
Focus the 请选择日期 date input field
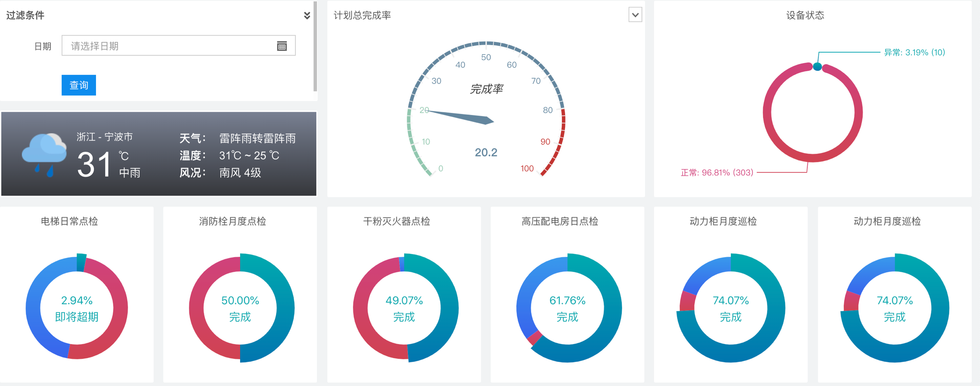[x=179, y=46]
